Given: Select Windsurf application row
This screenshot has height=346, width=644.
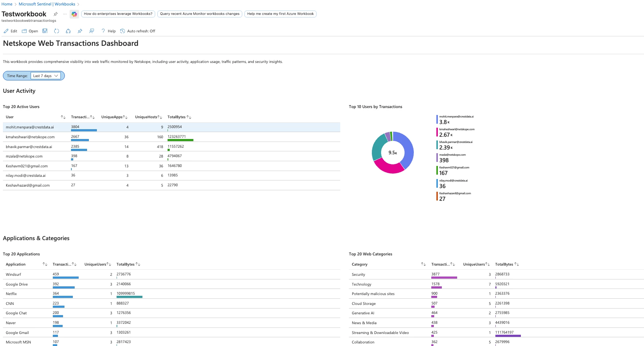Looking at the screenshot, I should pos(172,274).
